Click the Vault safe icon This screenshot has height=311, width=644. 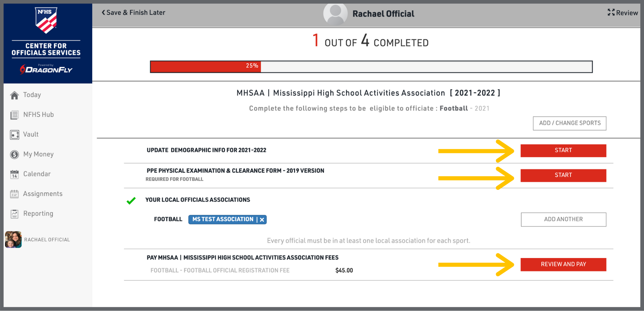(14, 135)
